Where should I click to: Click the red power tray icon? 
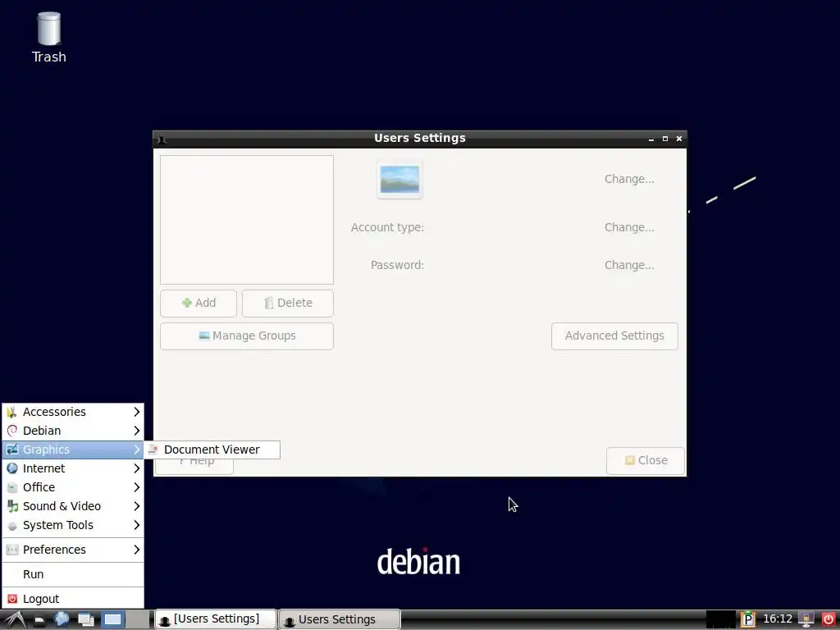tap(829, 619)
